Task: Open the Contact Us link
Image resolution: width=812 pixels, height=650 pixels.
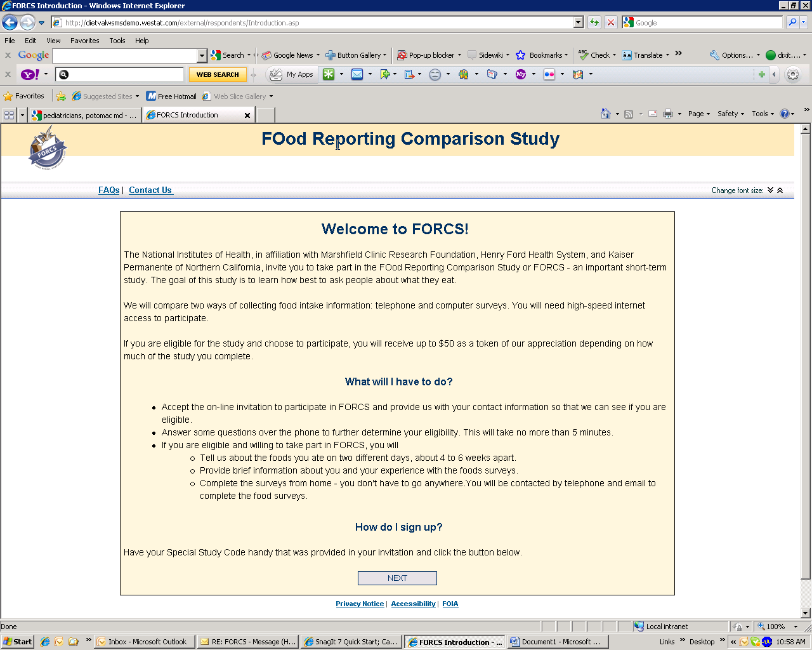Action: pyautogui.click(x=150, y=190)
